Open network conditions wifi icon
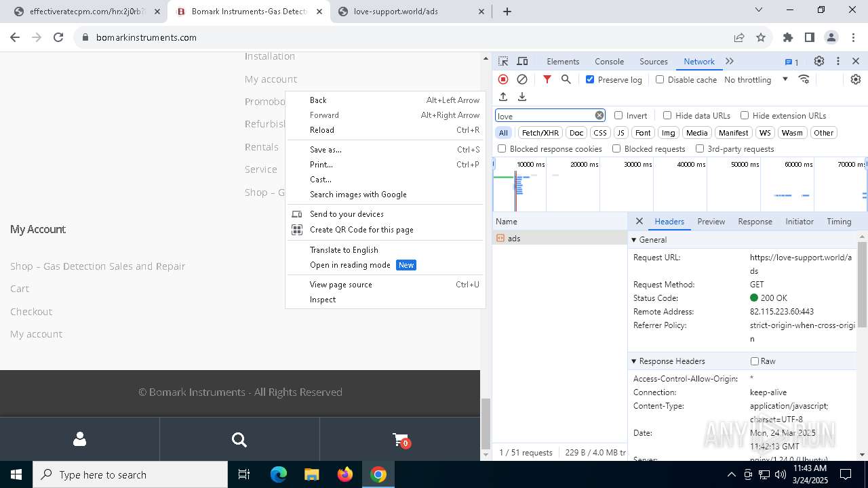Image resolution: width=868 pixels, height=488 pixels. [x=804, y=79]
